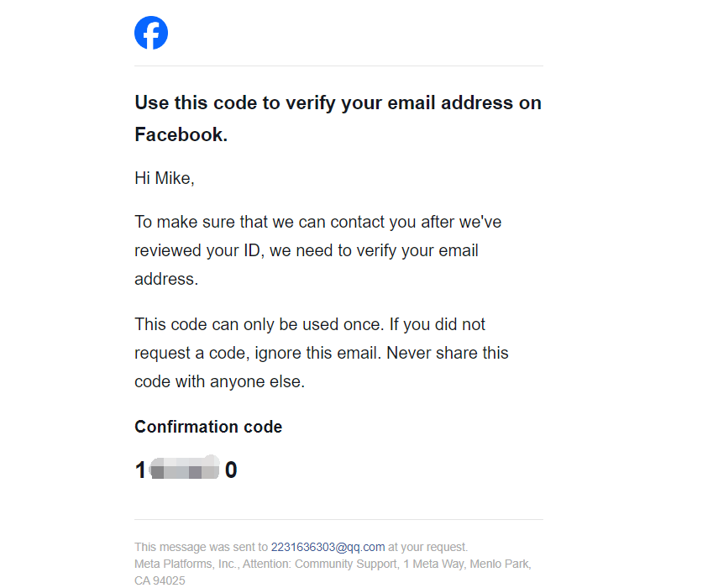Click the Facebook logo icon
Viewport: 713px width, 588px height.
(x=151, y=33)
